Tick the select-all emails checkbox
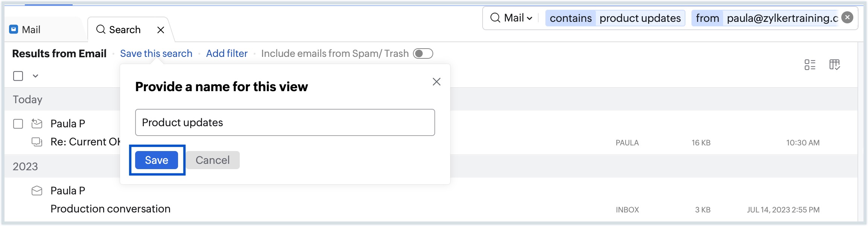The width and height of the screenshot is (868, 226). pyautogui.click(x=18, y=76)
